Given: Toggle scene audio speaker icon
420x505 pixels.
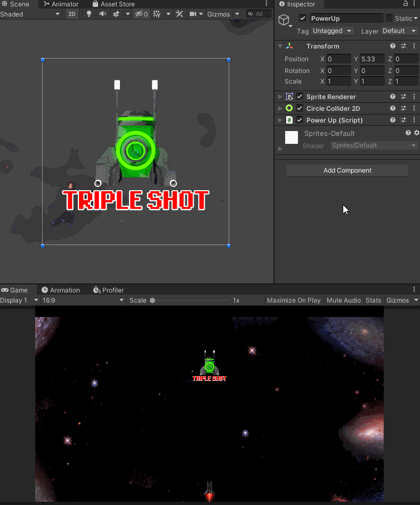Looking at the screenshot, I should click(x=103, y=14).
